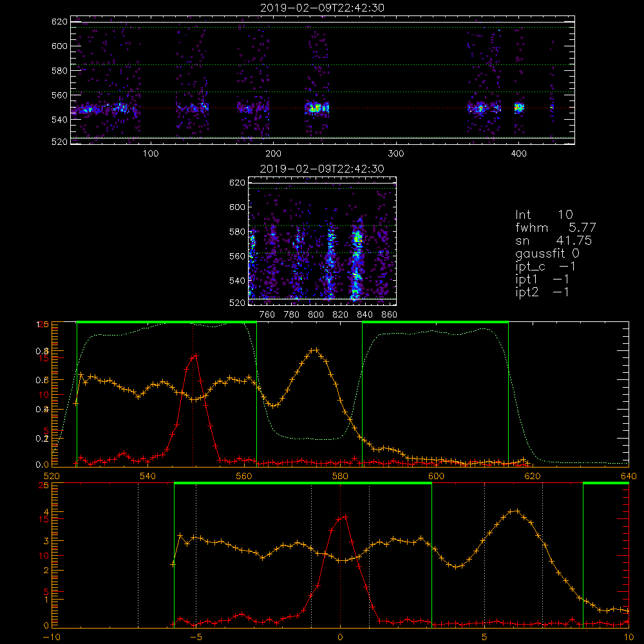Click x-axis label 860 of middle plot
The height and width of the screenshot is (644, 644).
390,315
